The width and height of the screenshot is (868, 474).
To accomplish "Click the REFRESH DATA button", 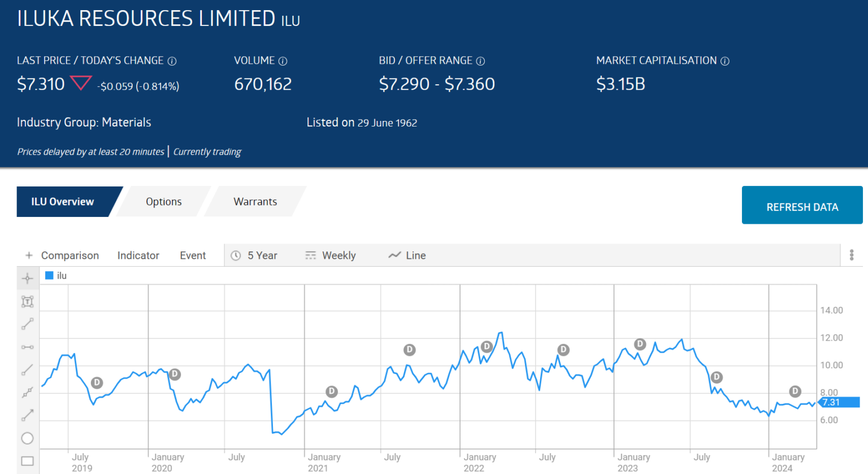I will click(x=802, y=205).
